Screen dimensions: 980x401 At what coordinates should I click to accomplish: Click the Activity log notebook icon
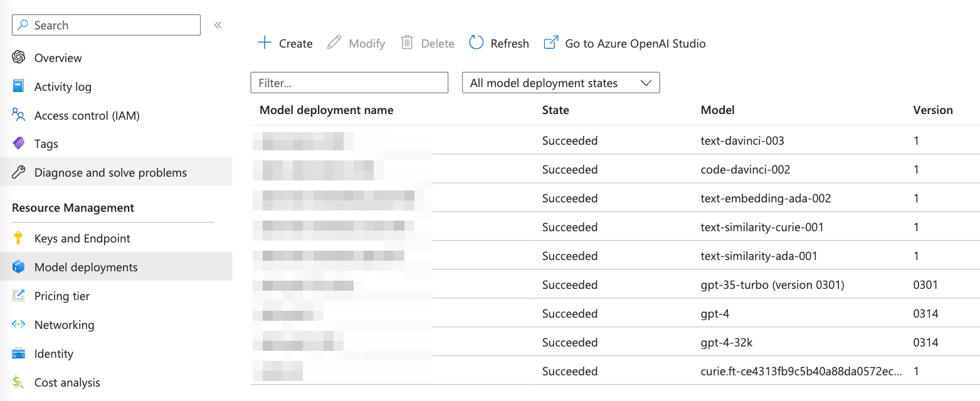click(x=19, y=86)
